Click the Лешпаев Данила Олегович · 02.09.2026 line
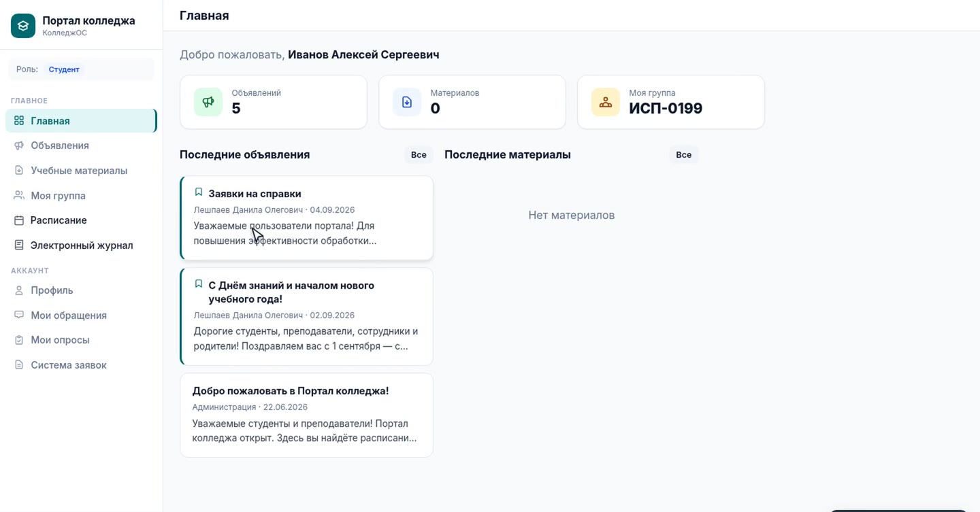 coord(274,315)
